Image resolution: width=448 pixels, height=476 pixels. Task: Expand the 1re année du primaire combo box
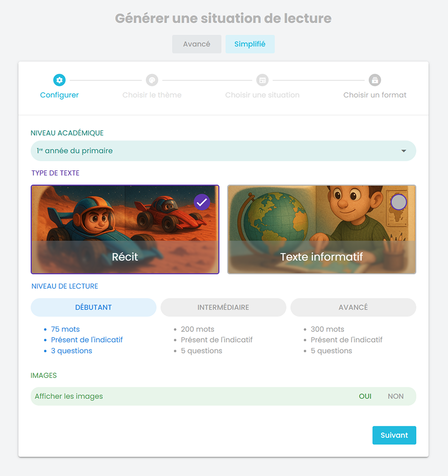click(x=223, y=151)
